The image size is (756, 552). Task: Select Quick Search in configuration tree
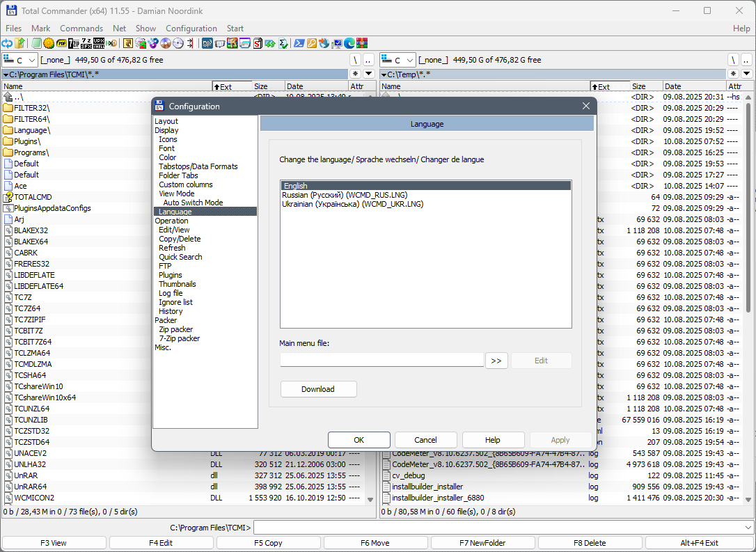point(181,257)
